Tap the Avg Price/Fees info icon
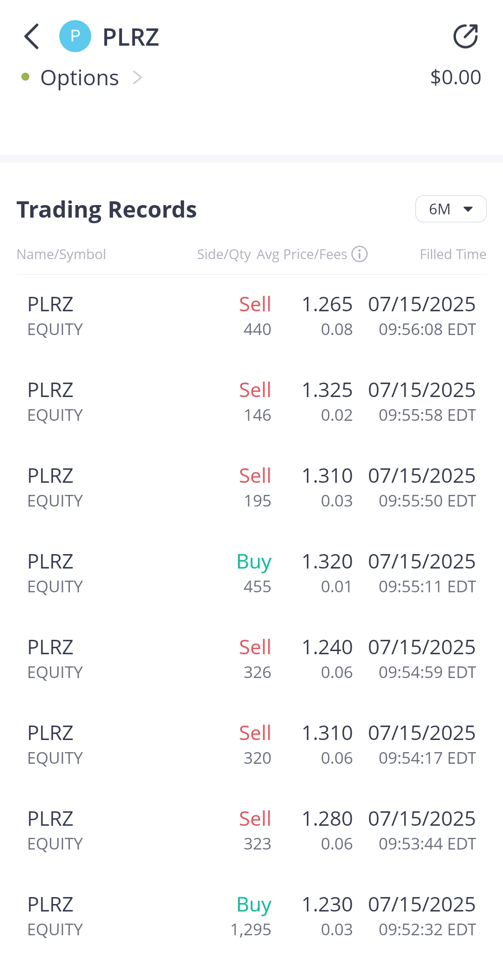The height and width of the screenshot is (980, 503). 360,254
